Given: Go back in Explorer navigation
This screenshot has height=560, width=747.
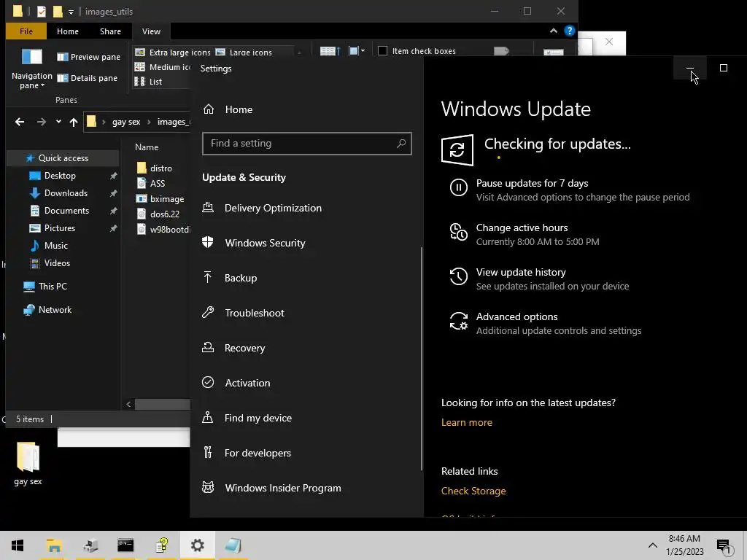Looking at the screenshot, I should (x=20, y=122).
